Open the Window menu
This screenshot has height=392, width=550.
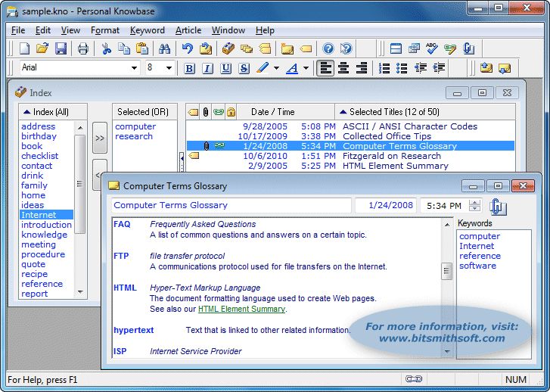[x=228, y=30]
